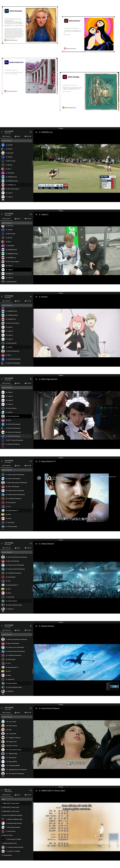Click the Adobe Photoshop Ps logo icon
Screen dimensions: 120x868
pos(6,11)
